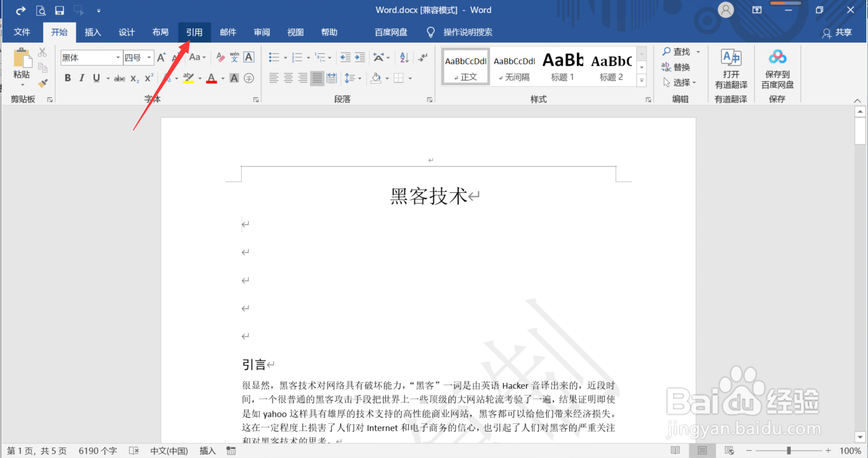
Task: Click the Copy icon
Action: [43, 67]
